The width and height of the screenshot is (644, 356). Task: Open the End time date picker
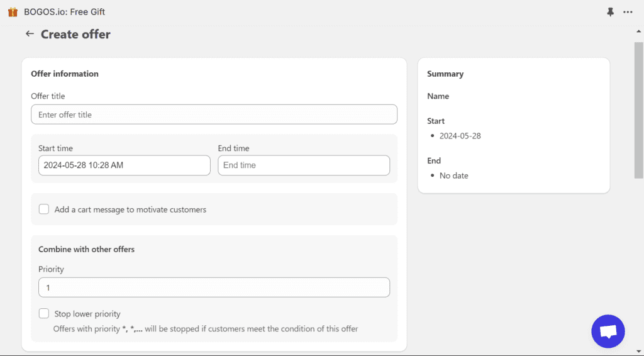pos(304,165)
